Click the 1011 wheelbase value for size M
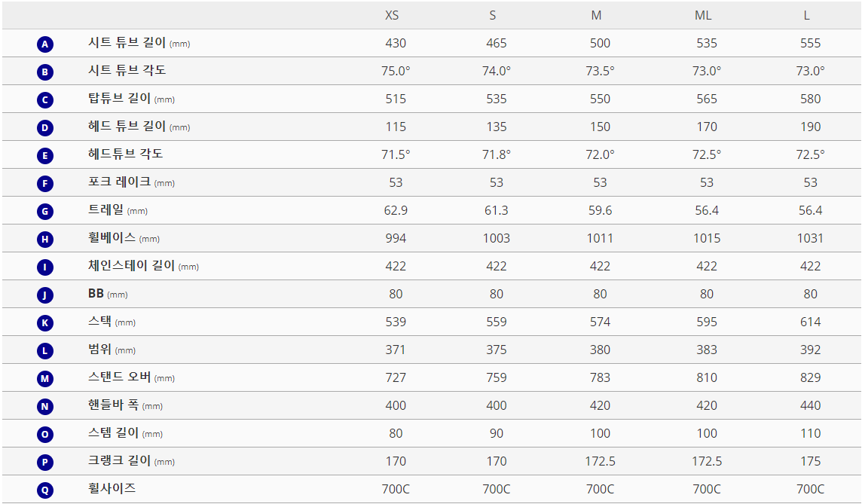The image size is (862, 504). [x=600, y=238]
